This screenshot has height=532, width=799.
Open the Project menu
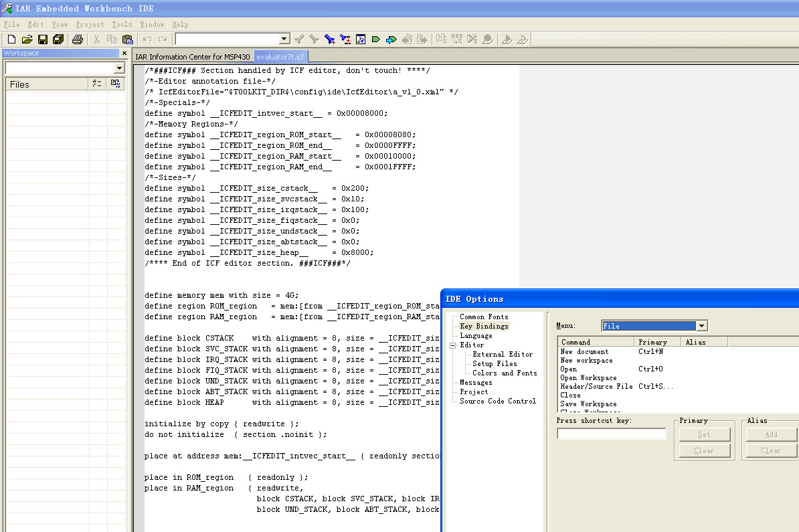pyautogui.click(x=90, y=25)
